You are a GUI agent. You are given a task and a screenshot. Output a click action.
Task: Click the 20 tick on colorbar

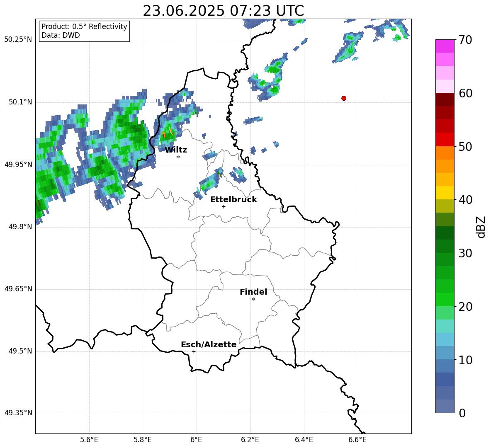465,307
